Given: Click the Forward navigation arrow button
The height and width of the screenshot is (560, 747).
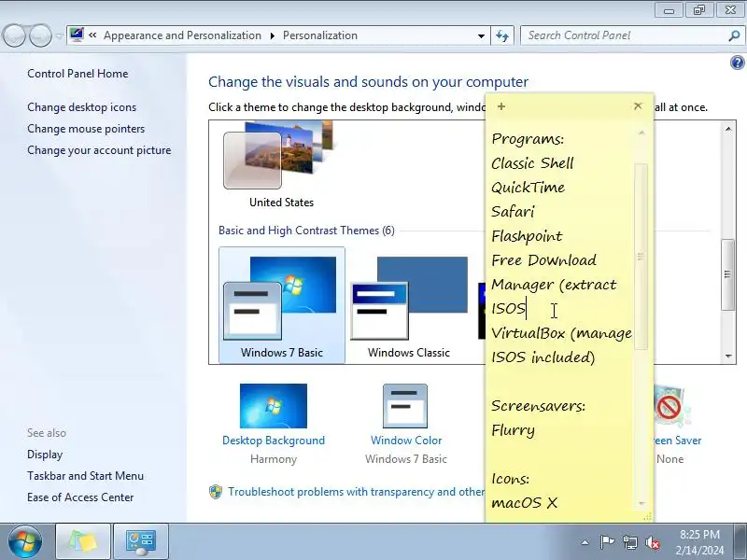Looking at the screenshot, I should point(40,35).
